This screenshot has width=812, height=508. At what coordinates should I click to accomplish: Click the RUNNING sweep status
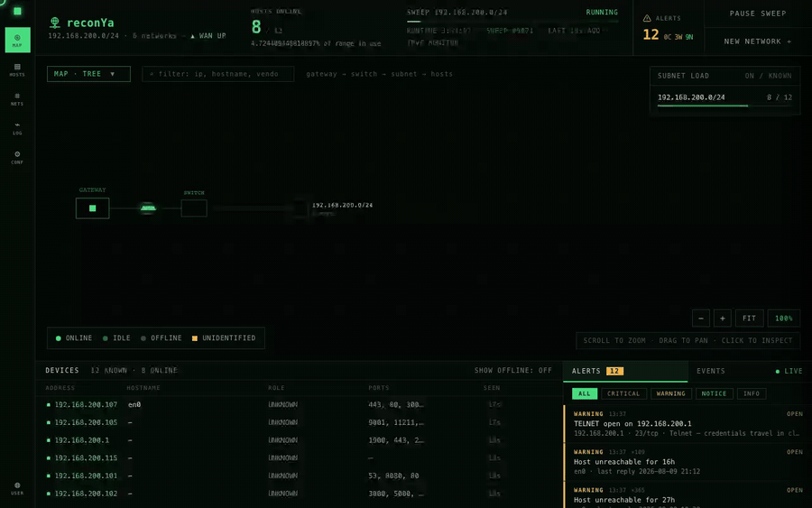pyautogui.click(x=602, y=12)
